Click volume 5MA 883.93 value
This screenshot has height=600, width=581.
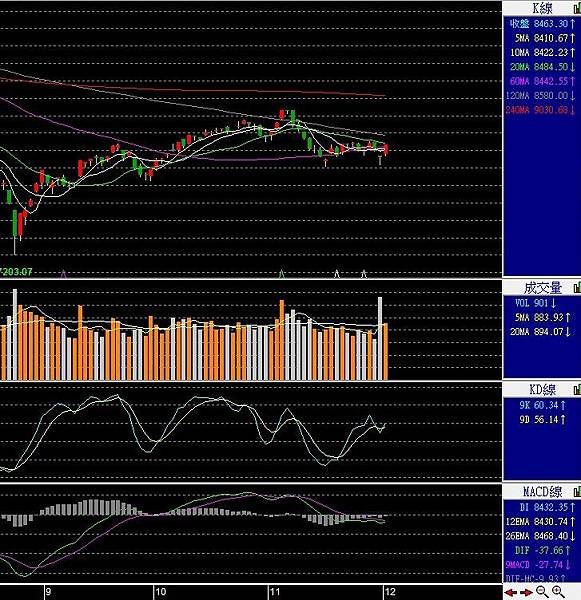point(543,318)
